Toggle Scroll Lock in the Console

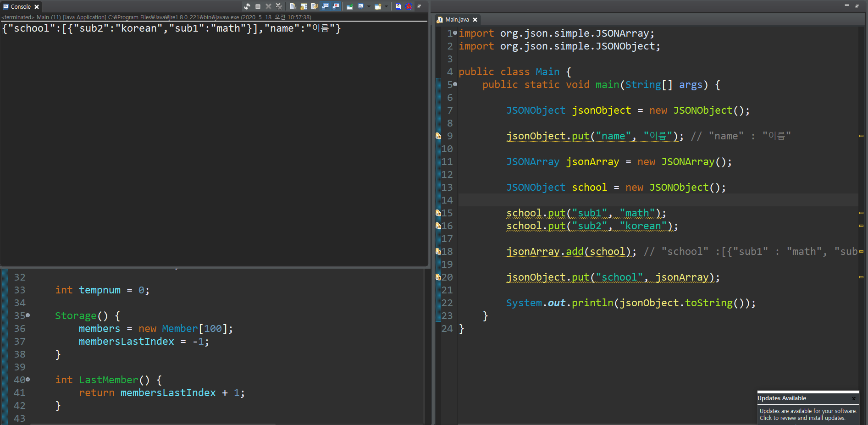(x=304, y=6)
